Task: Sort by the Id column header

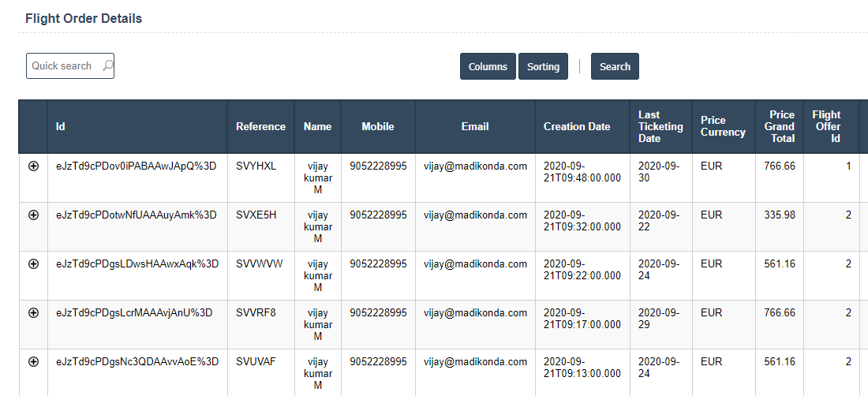Action: 61,126
